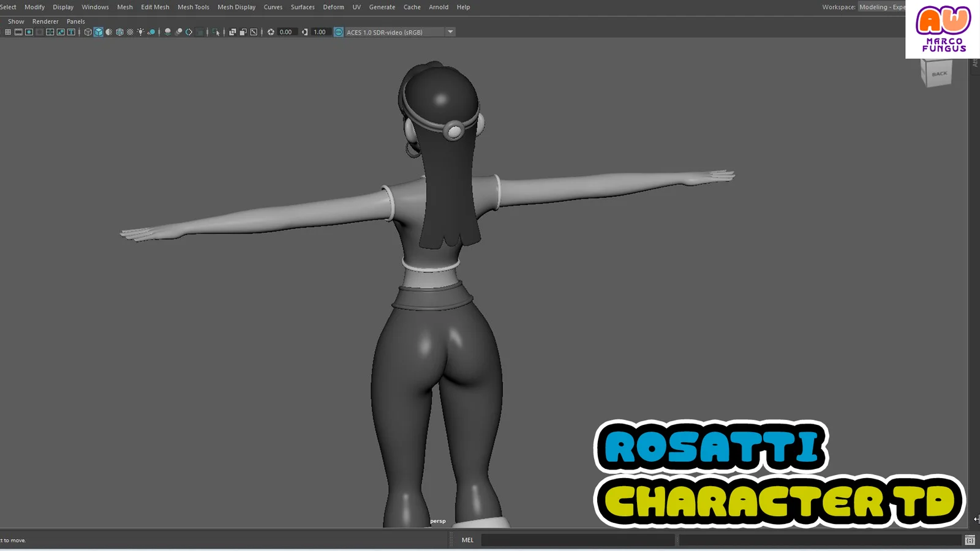980x551 pixels.
Task: Toggle Use All Lights with the lightbulb icon
Action: coord(140,32)
